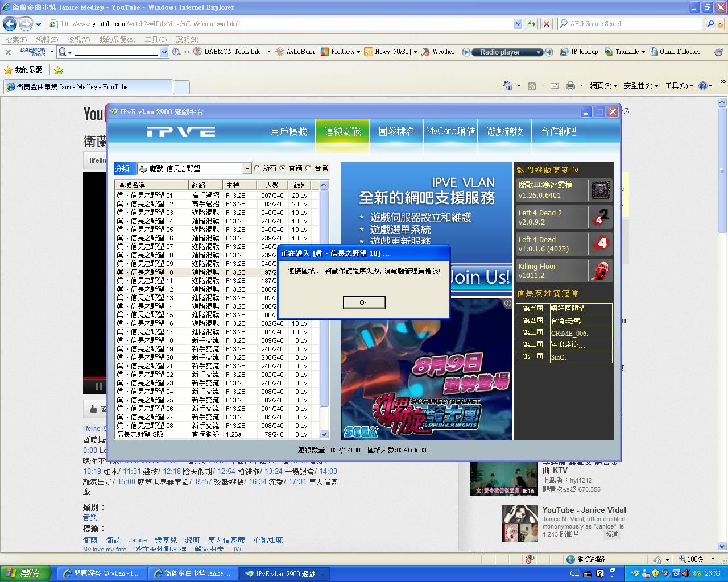Click the Killing Floor update icon
The width and height of the screenshot is (728, 582).
pyautogui.click(x=601, y=271)
